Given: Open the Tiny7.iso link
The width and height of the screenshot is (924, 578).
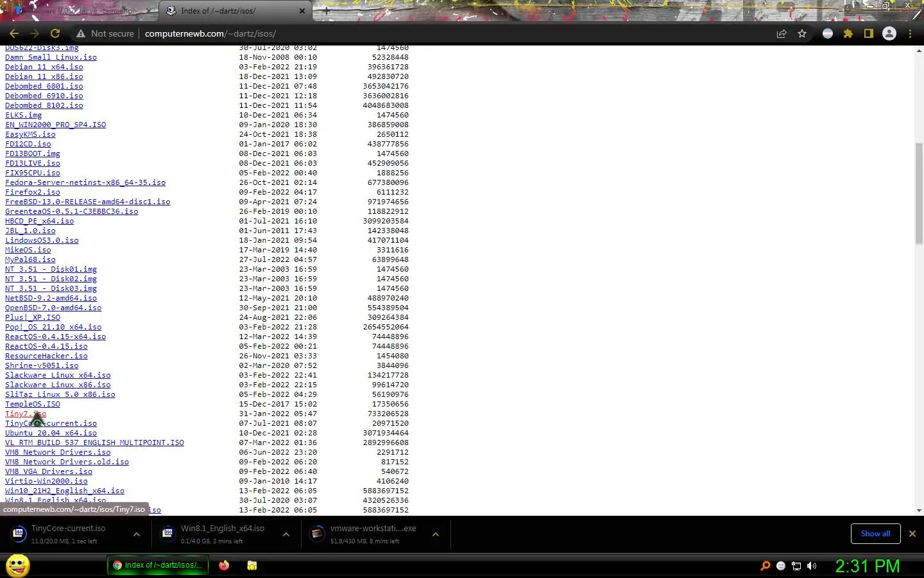Looking at the screenshot, I should tap(26, 414).
